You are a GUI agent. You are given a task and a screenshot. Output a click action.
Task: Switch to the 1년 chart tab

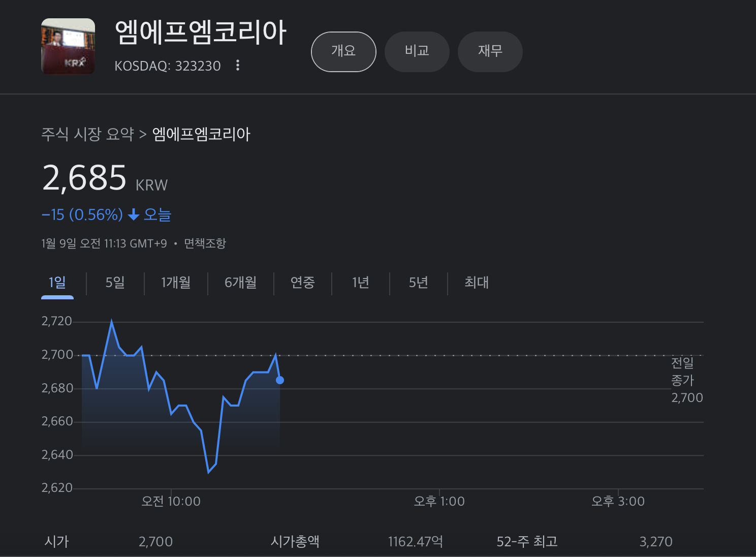[361, 283]
